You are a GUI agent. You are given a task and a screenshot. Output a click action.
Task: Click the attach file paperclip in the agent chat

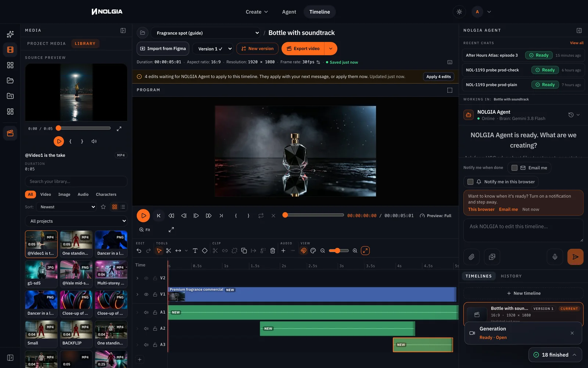point(472,257)
